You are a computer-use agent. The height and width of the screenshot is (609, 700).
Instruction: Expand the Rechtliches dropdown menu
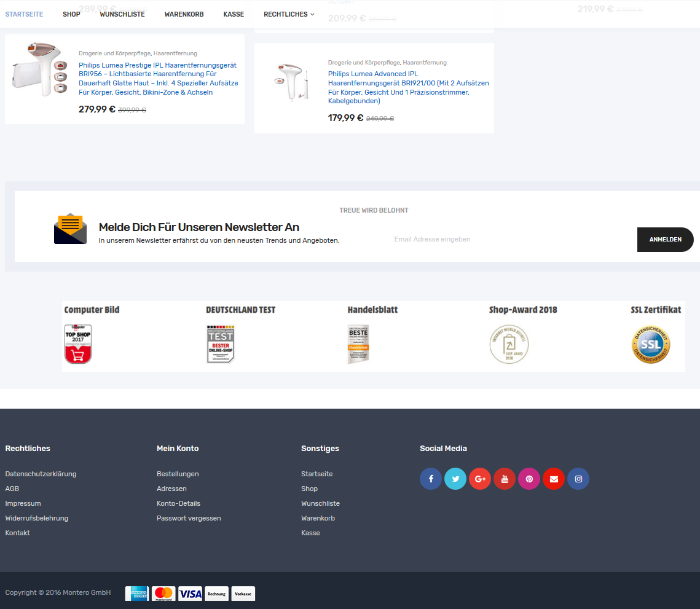click(x=289, y=14)
